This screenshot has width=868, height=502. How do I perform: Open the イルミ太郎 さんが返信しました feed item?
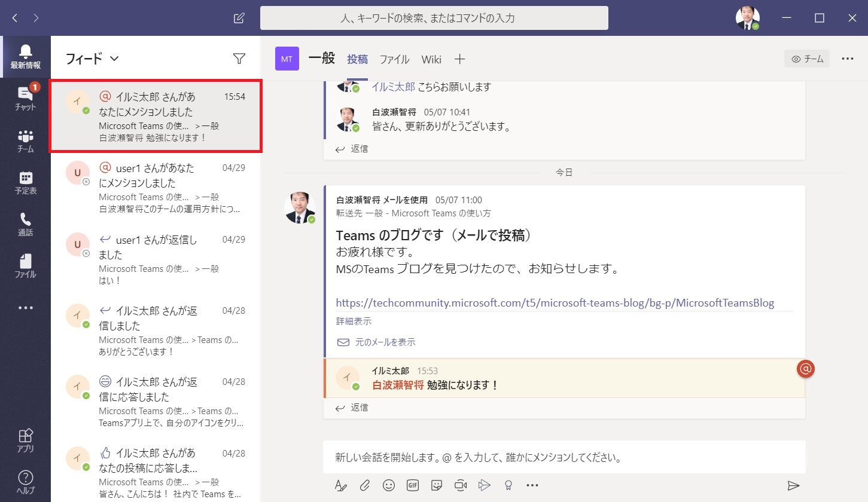click(156, 330)
